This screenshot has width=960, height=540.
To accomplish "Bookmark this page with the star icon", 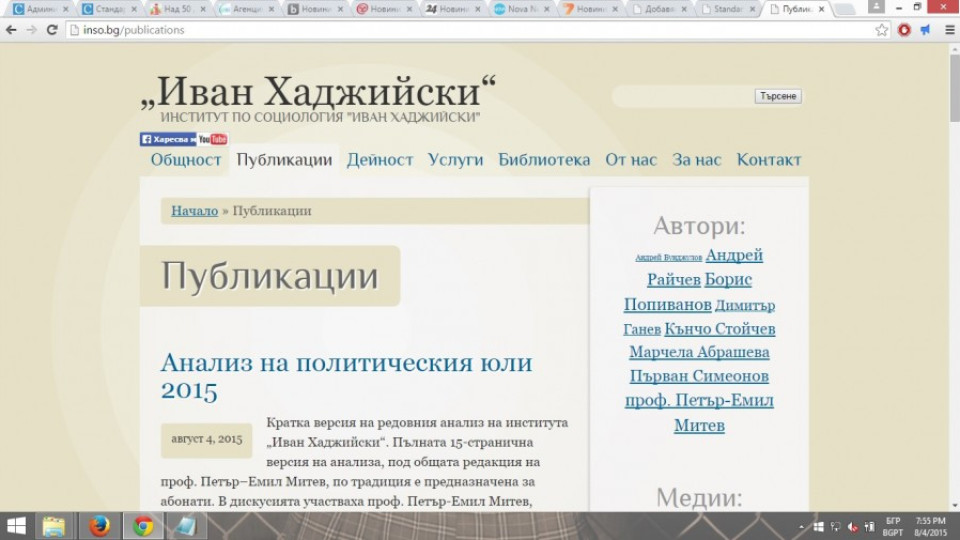I will click(881, 29).
